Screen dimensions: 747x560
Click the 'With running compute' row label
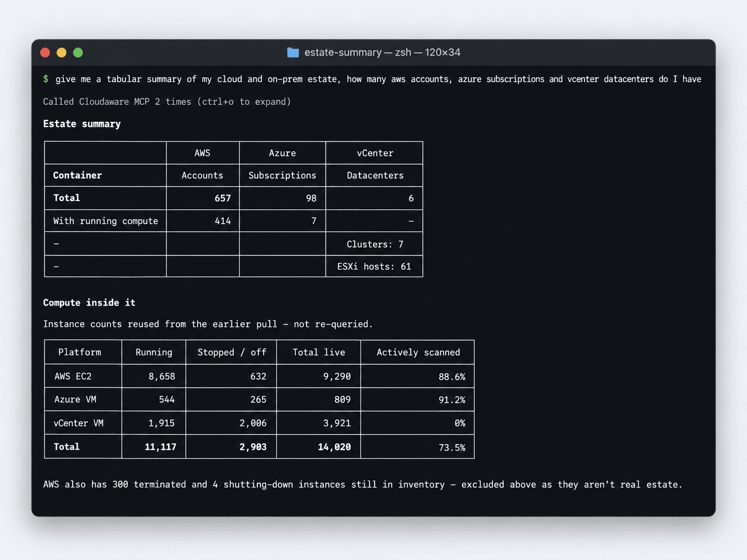pyautogui.click(x=105, y=221)
